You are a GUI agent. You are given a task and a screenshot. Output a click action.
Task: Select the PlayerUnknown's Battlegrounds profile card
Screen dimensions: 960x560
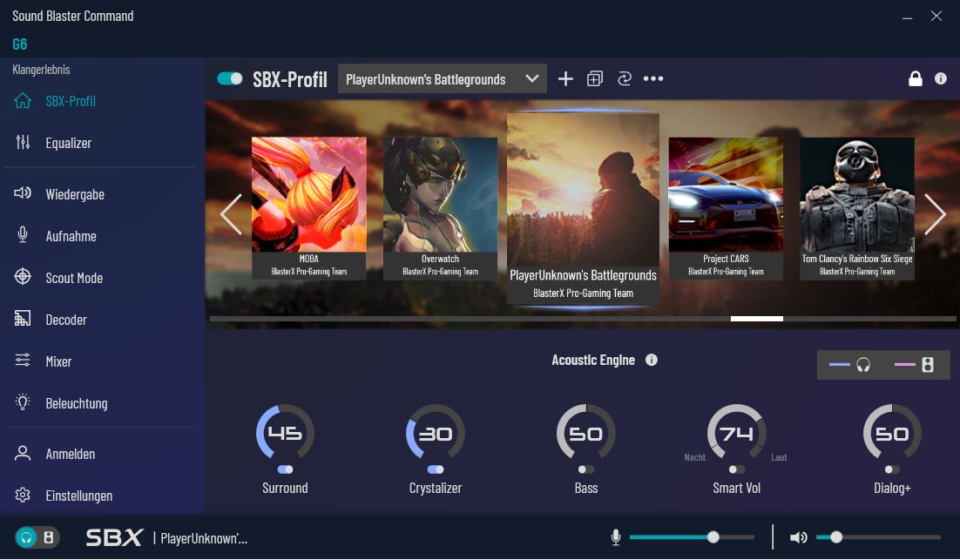pyautogui.click(x=583, y=208)
